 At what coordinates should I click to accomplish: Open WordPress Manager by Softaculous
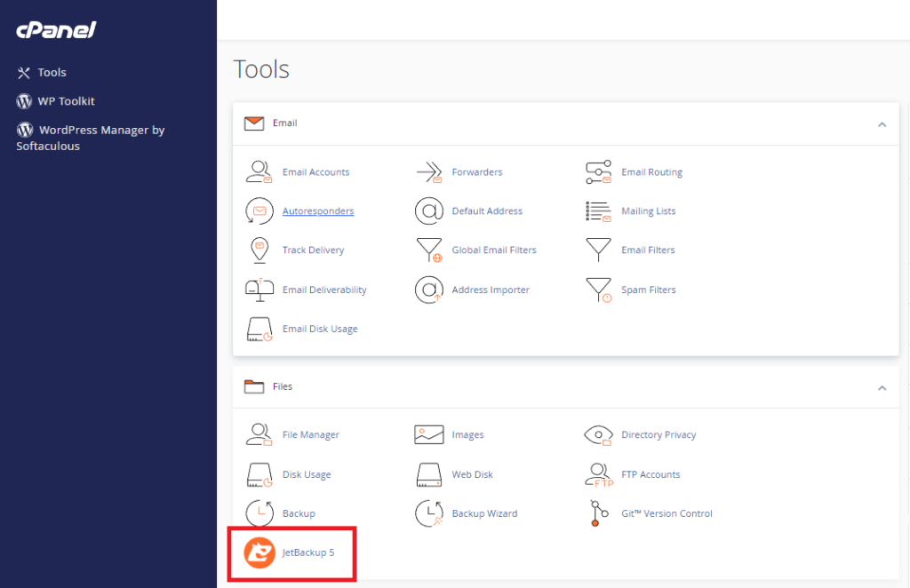91,138
